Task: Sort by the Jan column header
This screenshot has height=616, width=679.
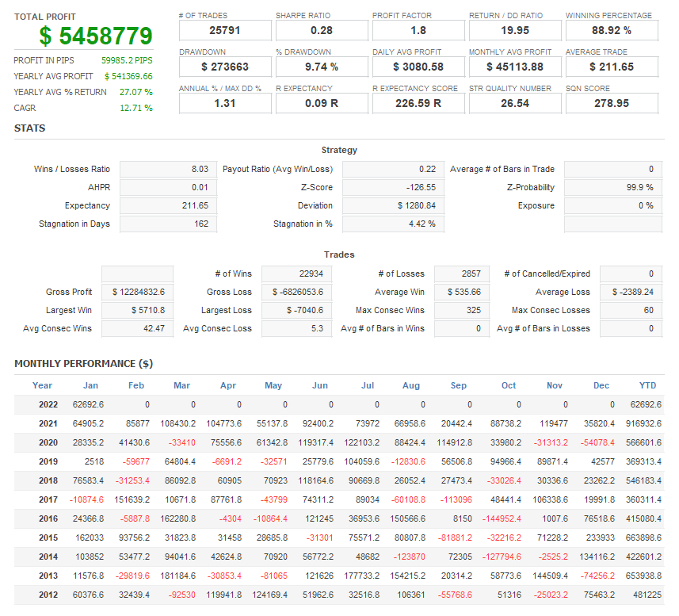Action: point(90,385)
